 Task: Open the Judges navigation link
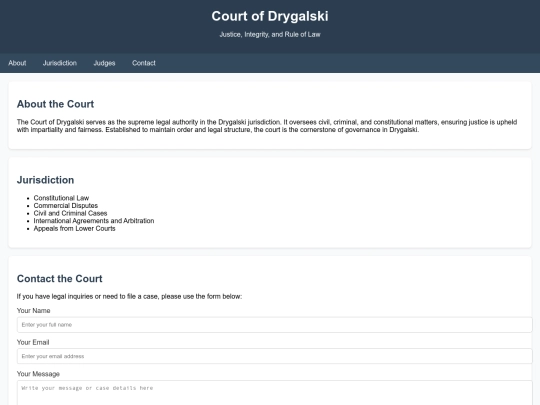pyautogui.click(x=104, y=63)
